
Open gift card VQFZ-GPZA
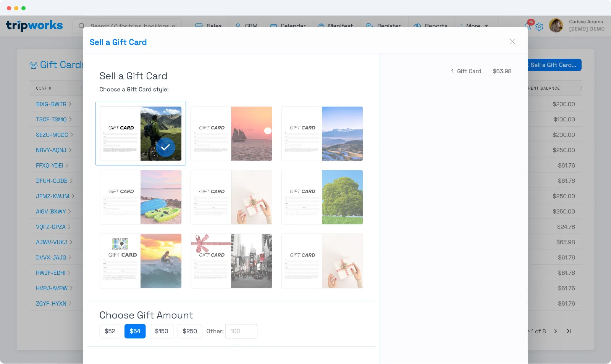(x=53, y=227)
